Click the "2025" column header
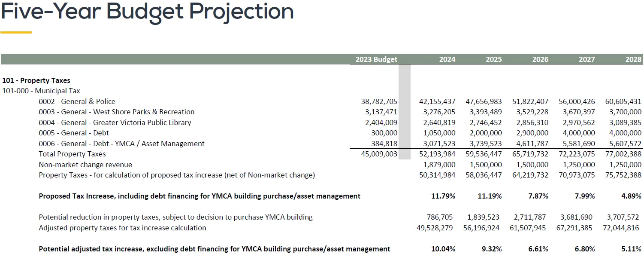This screenshot has height=257, width=644. click(x=494, y=59)
